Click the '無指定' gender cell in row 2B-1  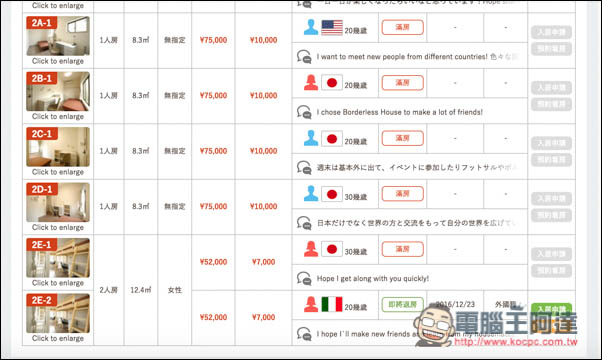pyautogui.click(x=175, y=96)
